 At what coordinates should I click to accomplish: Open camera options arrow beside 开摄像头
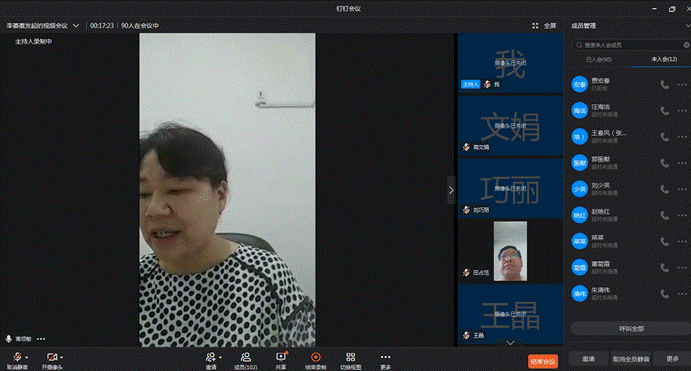click(x=62, y=357)
